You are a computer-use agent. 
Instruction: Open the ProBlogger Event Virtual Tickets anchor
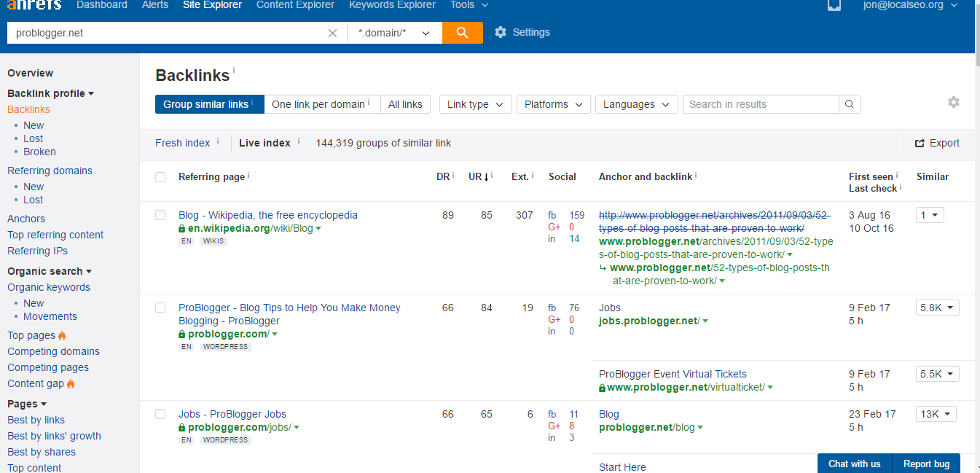tap(673, 374)
